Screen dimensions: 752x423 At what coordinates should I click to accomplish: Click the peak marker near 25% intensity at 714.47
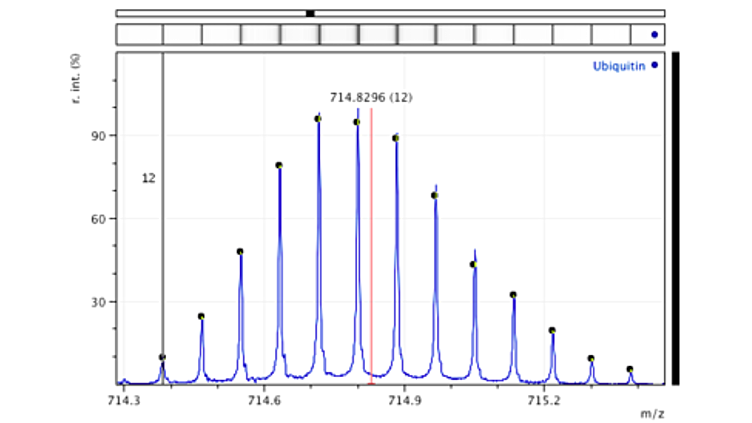[201, 317]
